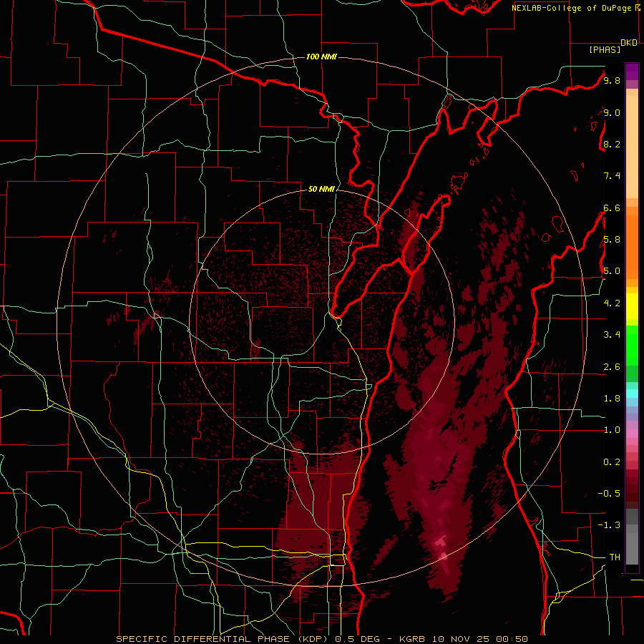Click the 6.6 scale value
The width and height of the screenshot is (644, 644).
click(612, 208)
